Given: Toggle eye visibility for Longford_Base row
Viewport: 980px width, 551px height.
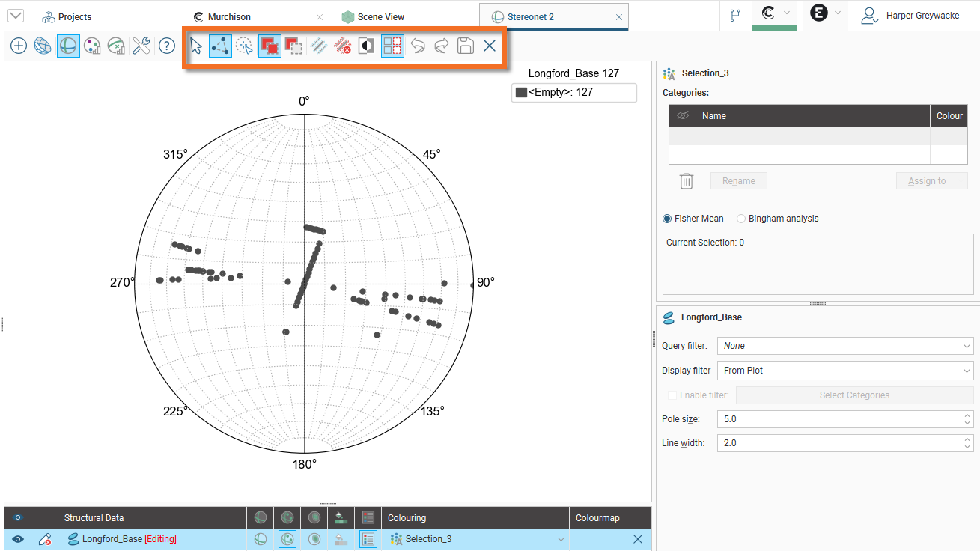Looking at the screenshot, I should click(x=18, y=539).
